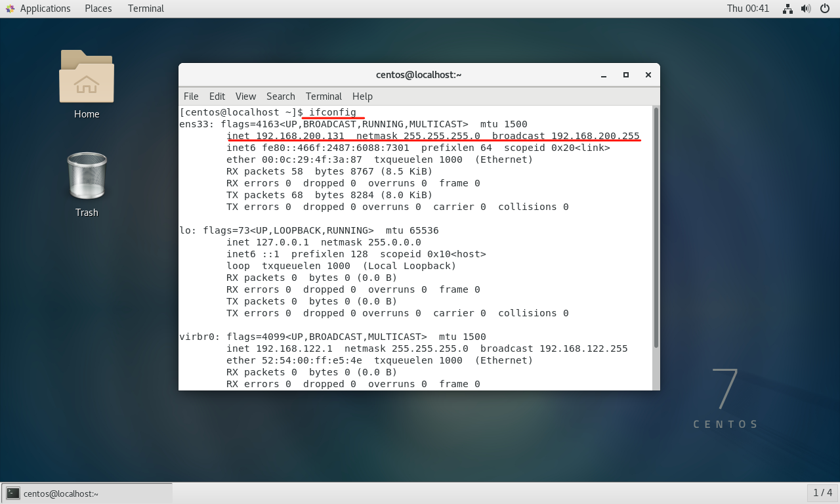
Task: Open the Edit menu in terminal
Action: point(217,96)
